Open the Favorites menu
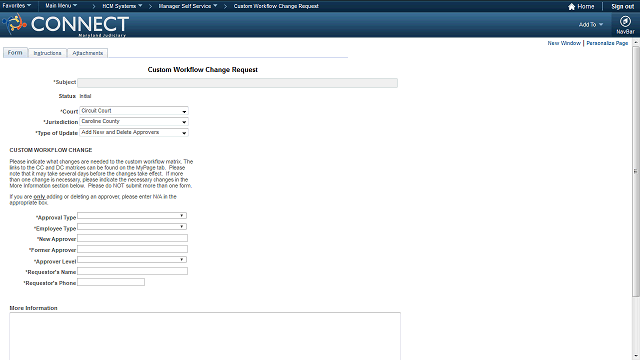The image size is (640, 360). pos(17,6)
